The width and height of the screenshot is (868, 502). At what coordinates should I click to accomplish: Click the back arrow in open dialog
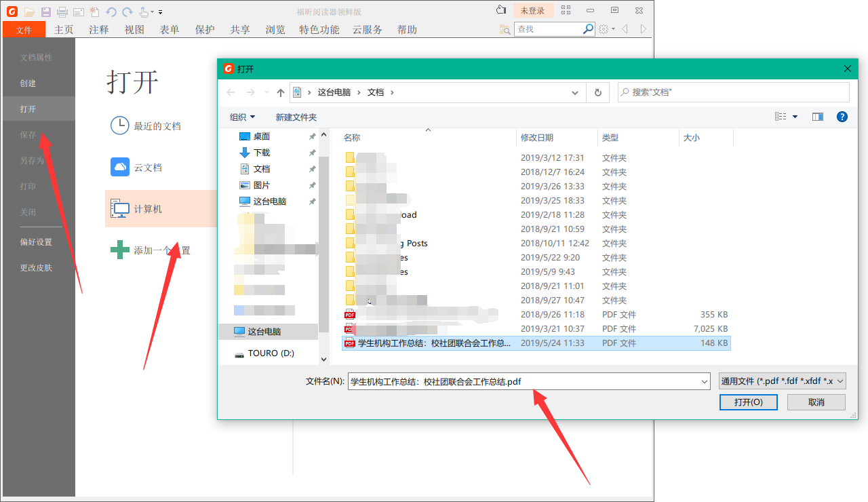[231, 92]
